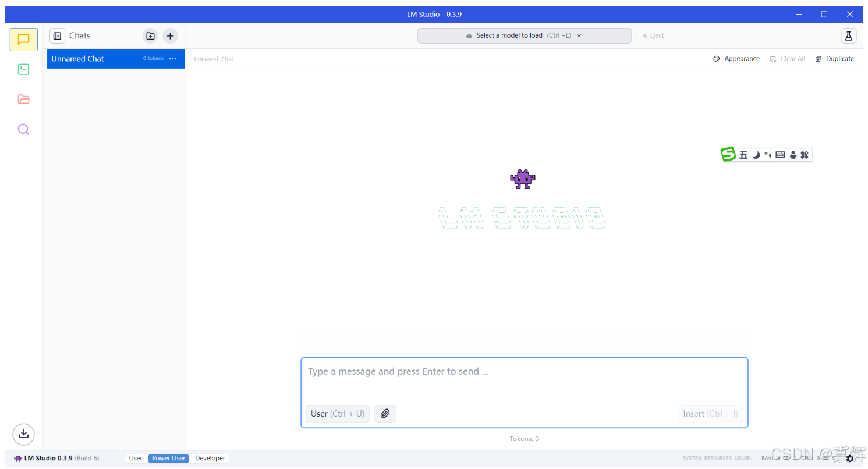
Task: Maximize the LM Studio window
Action: (824, 15)
